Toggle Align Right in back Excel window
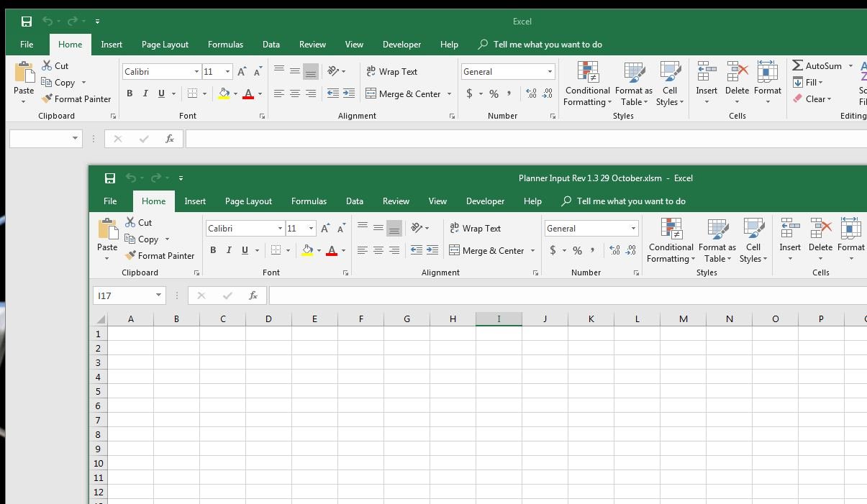This screenshot has width=867, height=504. click(x=310, y=93)
